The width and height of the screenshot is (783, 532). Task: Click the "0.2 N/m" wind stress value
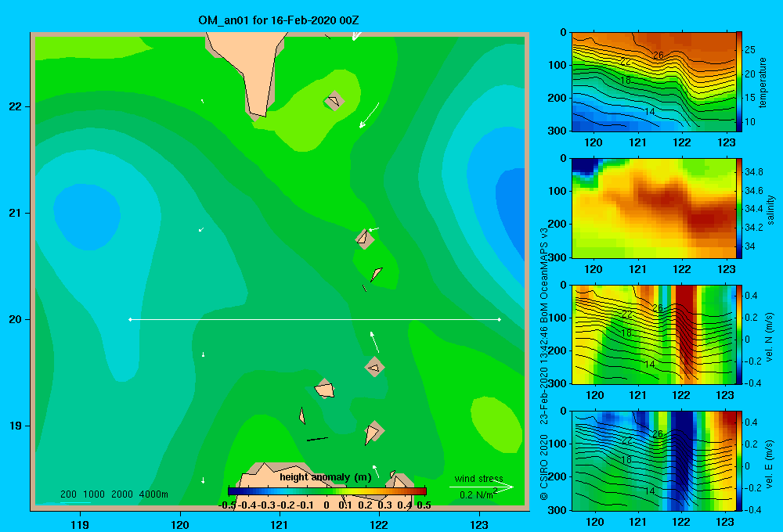click(x=476, y=495)
